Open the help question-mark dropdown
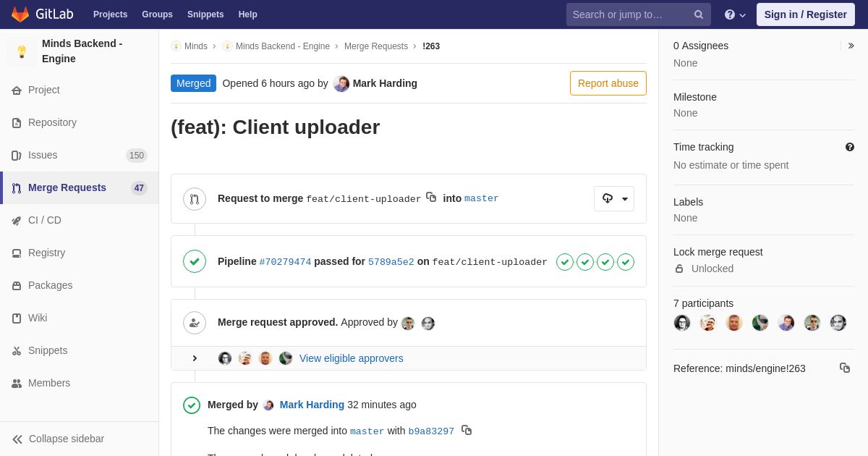 click(x=735, y=14)
